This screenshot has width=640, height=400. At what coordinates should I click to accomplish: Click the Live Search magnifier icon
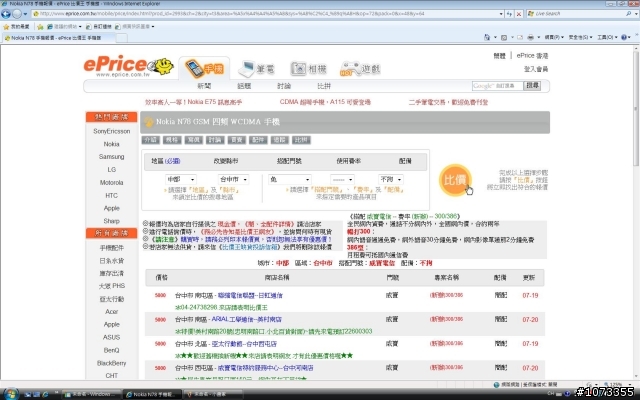coord(628,13)
